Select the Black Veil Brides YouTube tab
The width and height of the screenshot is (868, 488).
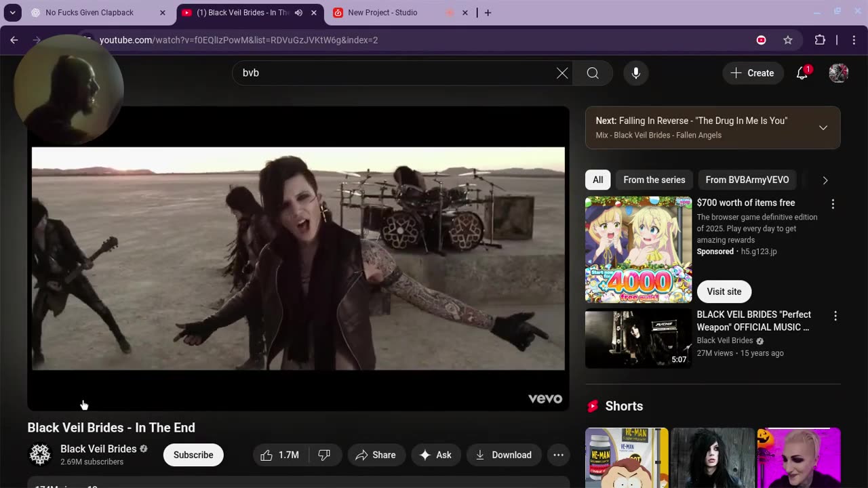click(x=241, y=12)
